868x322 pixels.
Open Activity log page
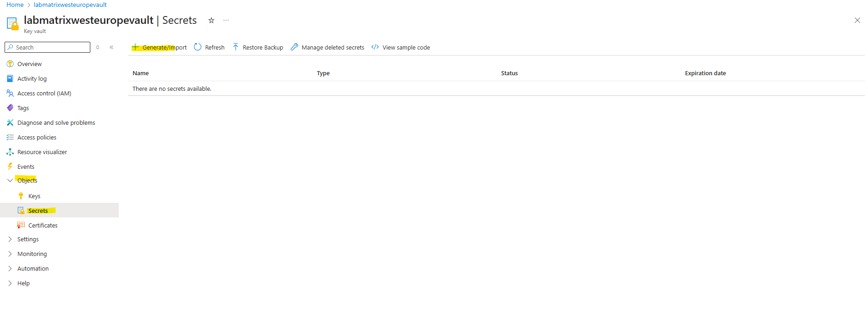pos(32,78)
